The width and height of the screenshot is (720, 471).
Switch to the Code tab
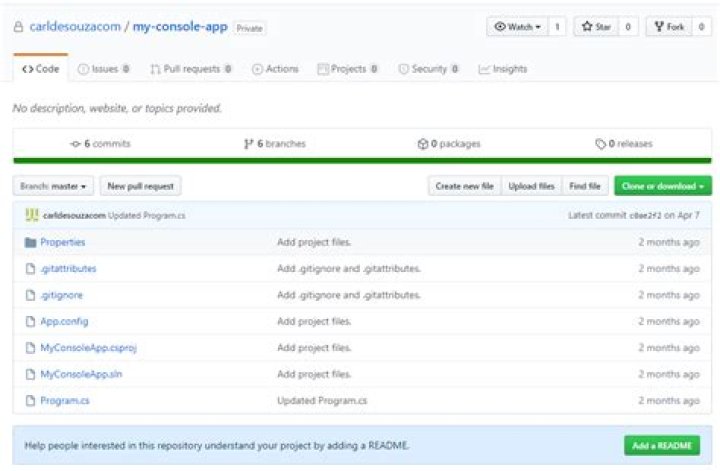point(41,69)
